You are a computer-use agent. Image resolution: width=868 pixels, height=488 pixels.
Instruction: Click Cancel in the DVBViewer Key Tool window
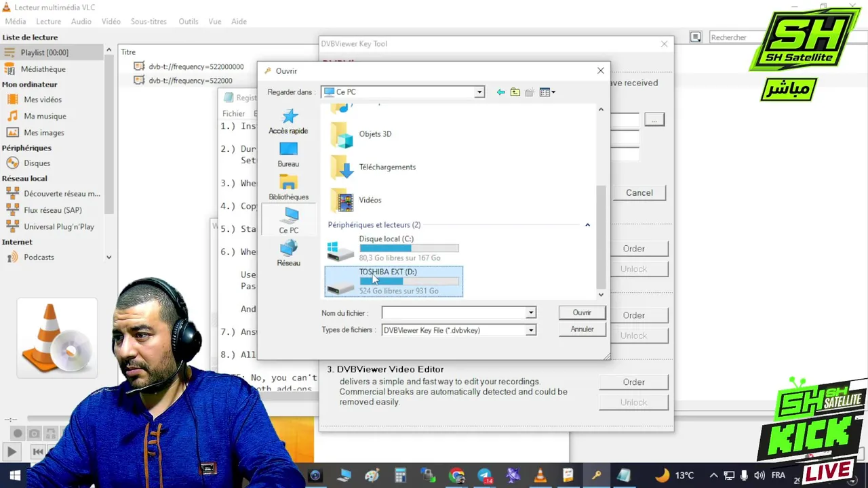(x=639, y=192)
